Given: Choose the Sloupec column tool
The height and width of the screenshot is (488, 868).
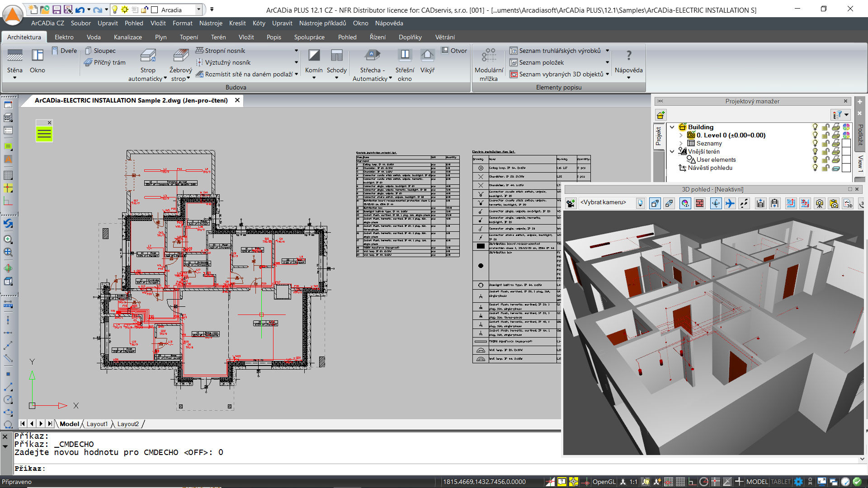Looking at the screenshot, I should coord(100,51).
